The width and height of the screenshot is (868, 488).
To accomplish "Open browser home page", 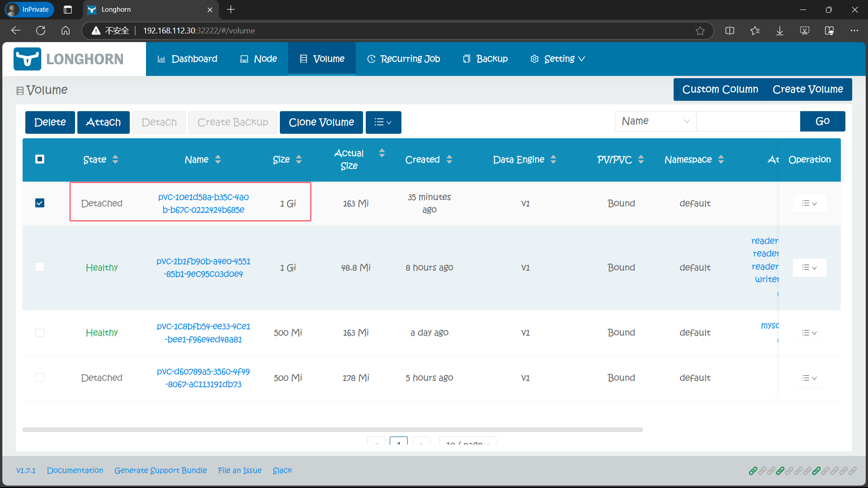I will (66, 31).
